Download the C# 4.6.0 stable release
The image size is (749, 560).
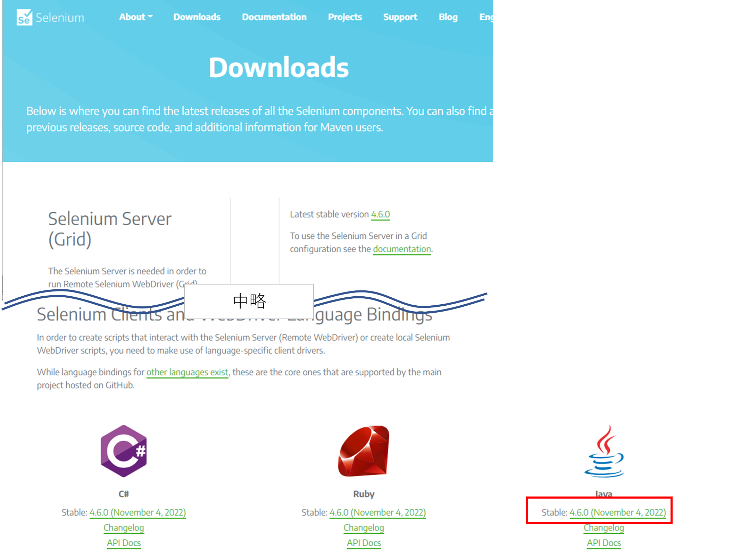pyautogui.click(x=138, y=512)
